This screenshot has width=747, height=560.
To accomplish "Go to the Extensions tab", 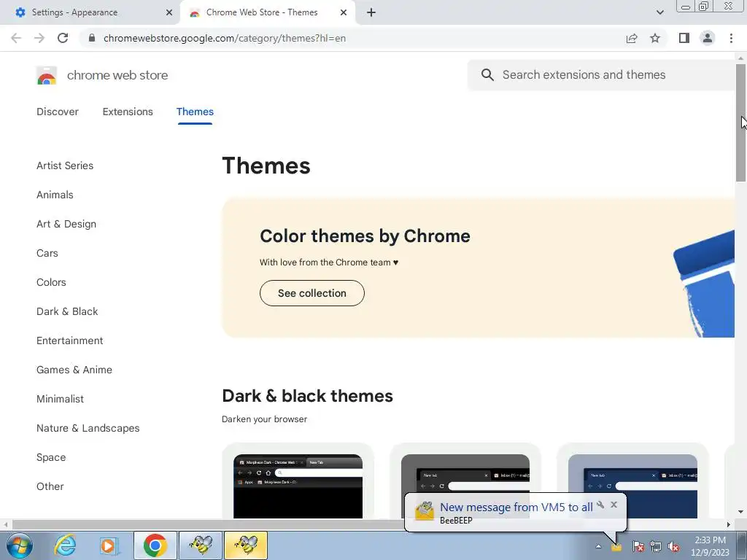I will point(128,112).
